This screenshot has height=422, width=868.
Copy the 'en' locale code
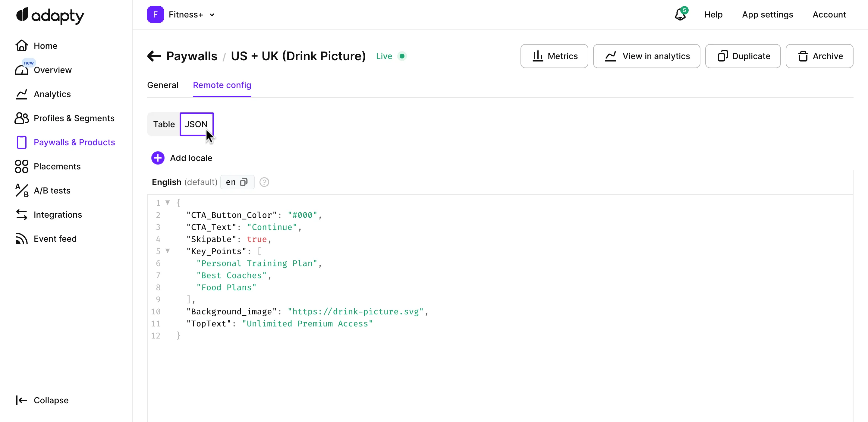tap(244, 182)
